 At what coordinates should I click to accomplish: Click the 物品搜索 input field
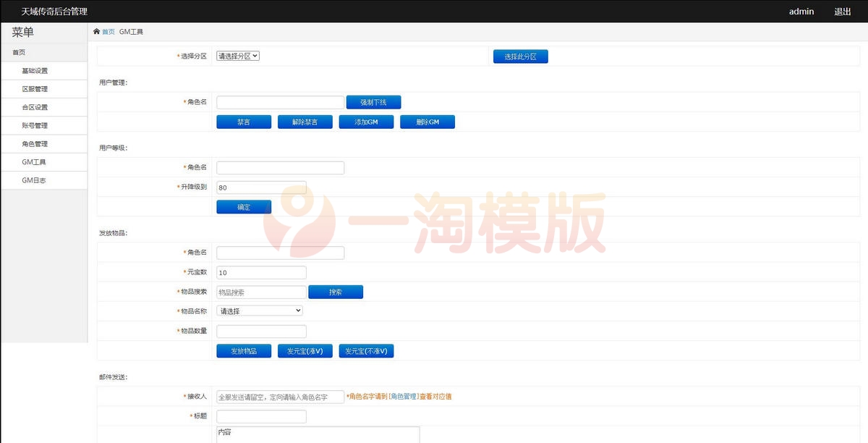click(260, 291)
